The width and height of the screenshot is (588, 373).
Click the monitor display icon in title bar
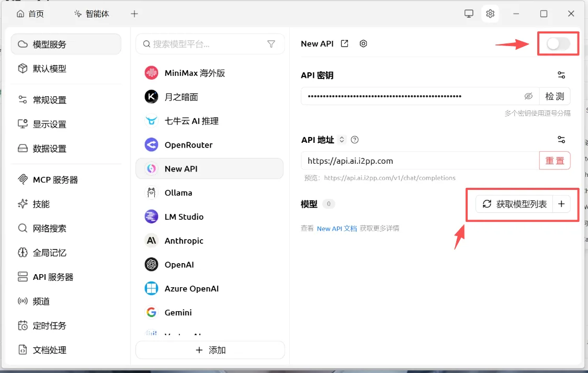click(469, 14)
